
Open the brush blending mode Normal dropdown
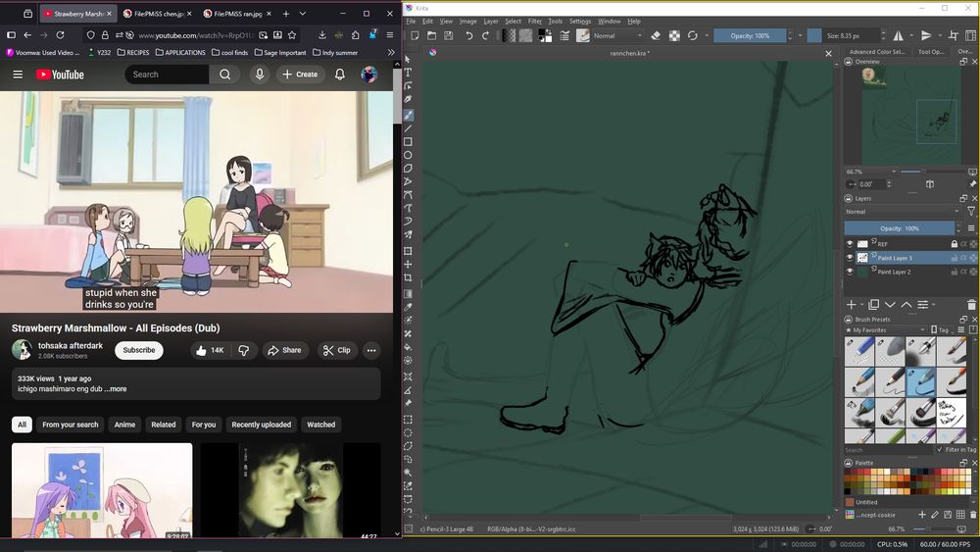617,35
